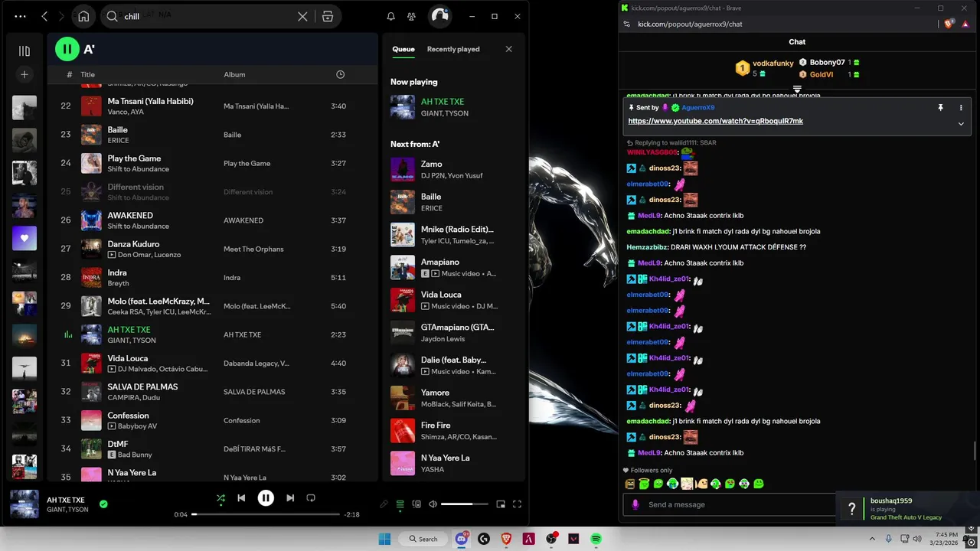Open Discord from the taskbar
The width and height of the screenshot is (980, 551).
(462, 539)
